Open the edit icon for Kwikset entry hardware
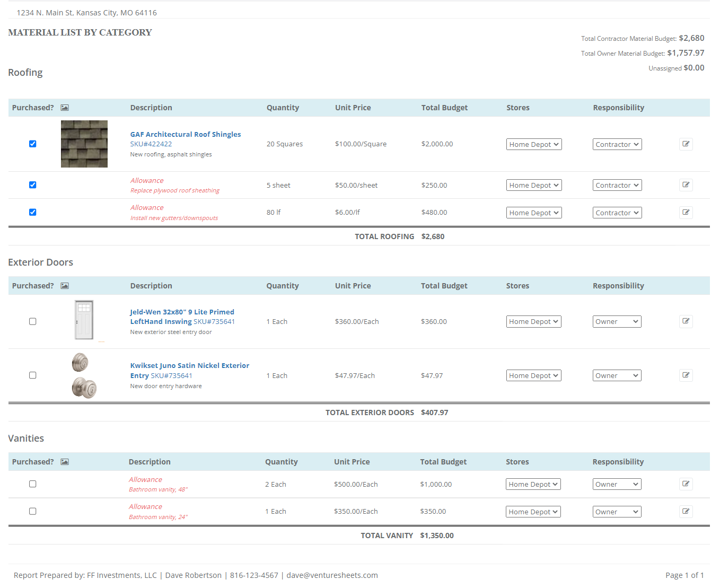 pos(686,375)
